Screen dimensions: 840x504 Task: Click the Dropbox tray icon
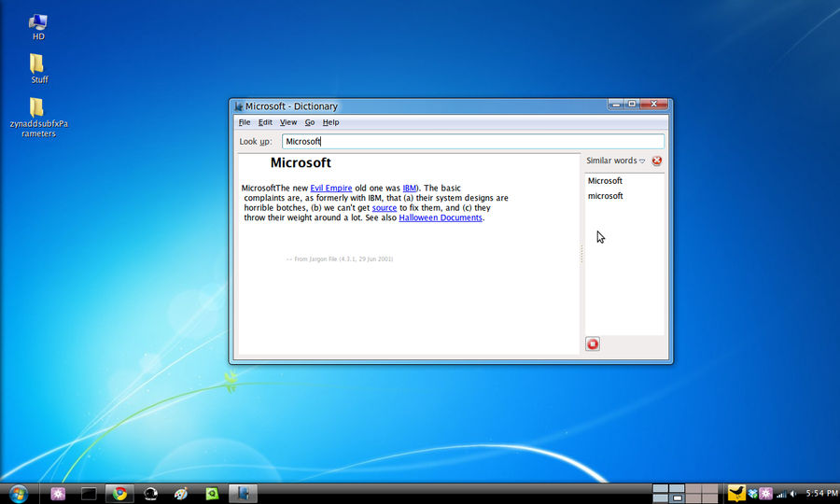(x=753, y=494)
